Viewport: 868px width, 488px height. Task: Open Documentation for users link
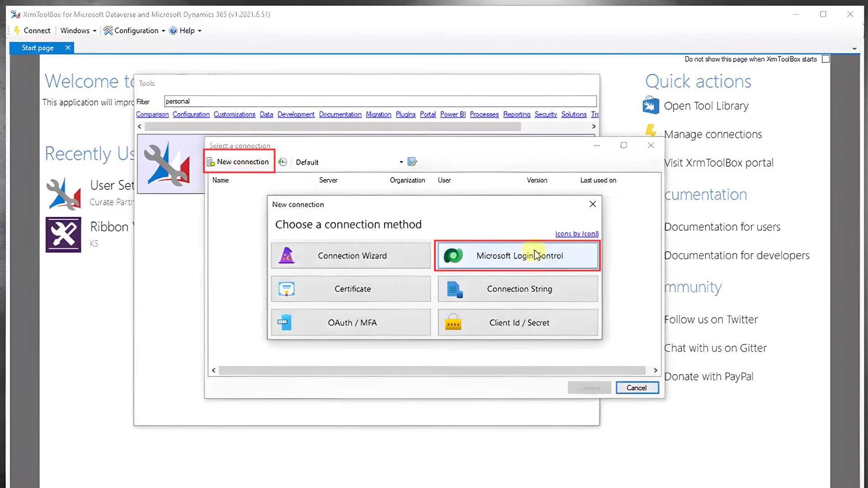pos(722,227)
